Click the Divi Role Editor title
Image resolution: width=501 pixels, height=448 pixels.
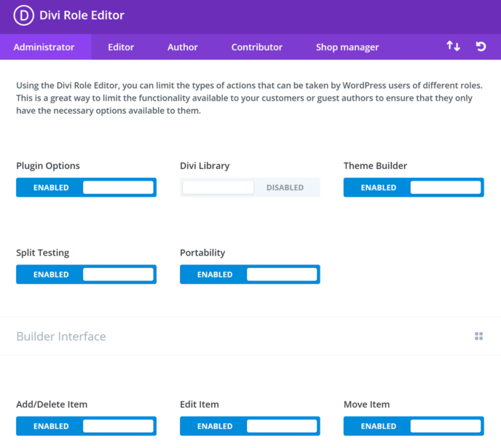tap(82, 15)
